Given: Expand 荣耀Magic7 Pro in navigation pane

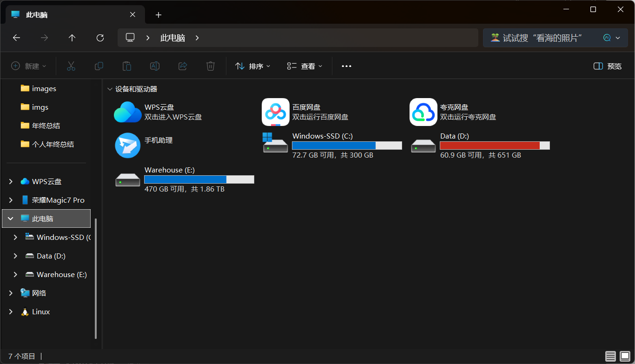Looking at the screenshot, I should coord(11,200).
